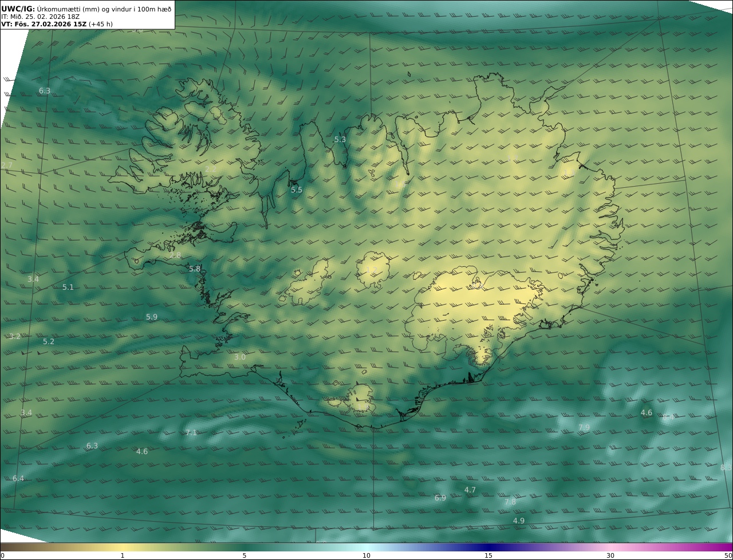Click the title "Úrkomumætti (mm) og vindur í 100m hæð"
733x560 pixels.
click(104, 9)
